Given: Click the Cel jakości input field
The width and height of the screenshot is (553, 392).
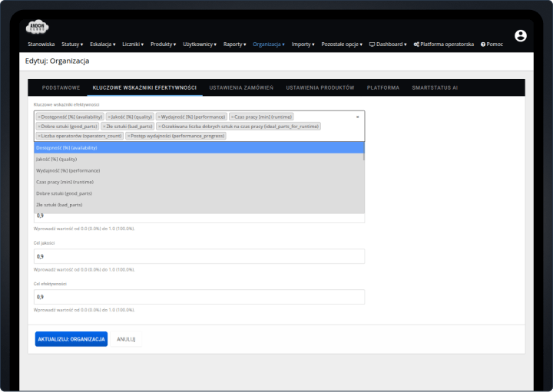Looking at the screenshot, I should pyautogui.click(x=199, y=255).
